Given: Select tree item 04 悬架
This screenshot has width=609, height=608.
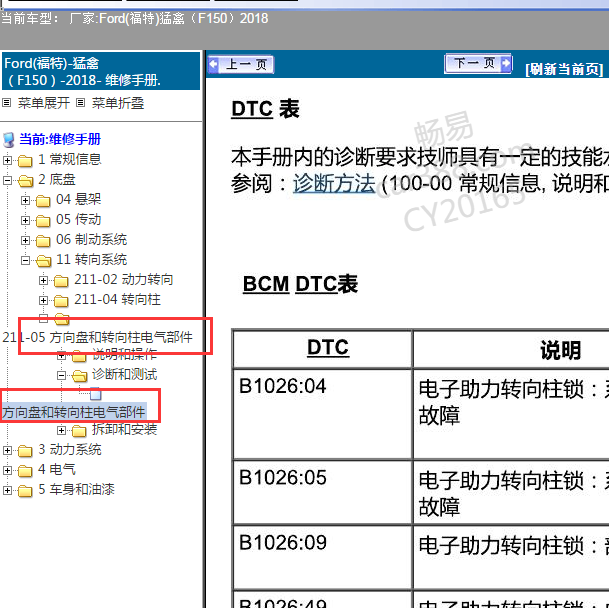Looking at the screenshot, I should tap(78, 199).
